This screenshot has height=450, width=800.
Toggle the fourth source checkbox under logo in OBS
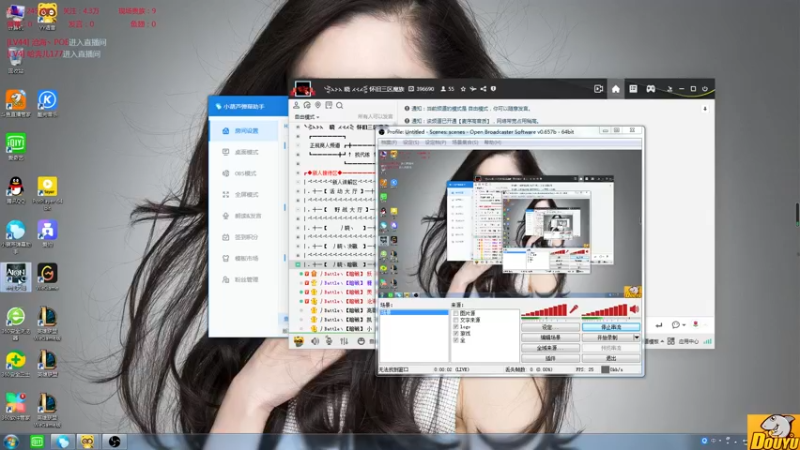pos(456,333)
